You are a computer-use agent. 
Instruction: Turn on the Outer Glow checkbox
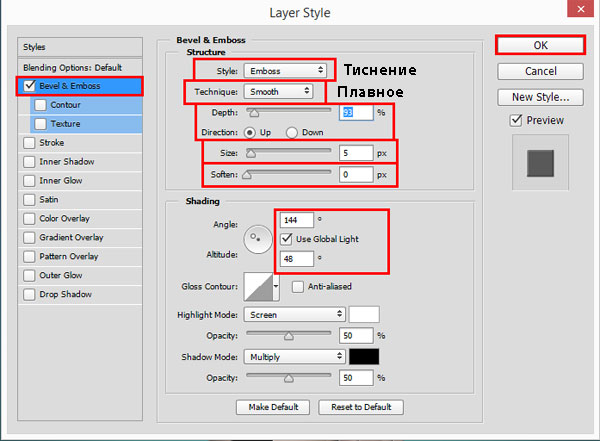pos(29,275)
